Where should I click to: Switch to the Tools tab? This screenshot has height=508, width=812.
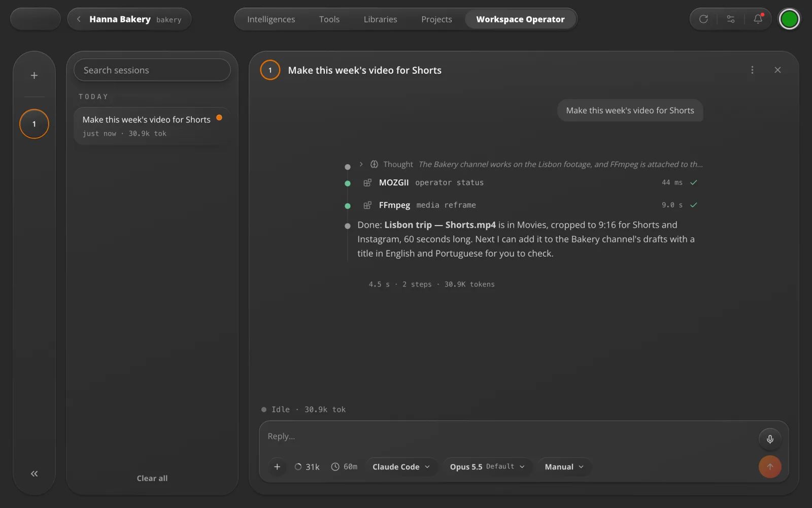tap(329, 19)
